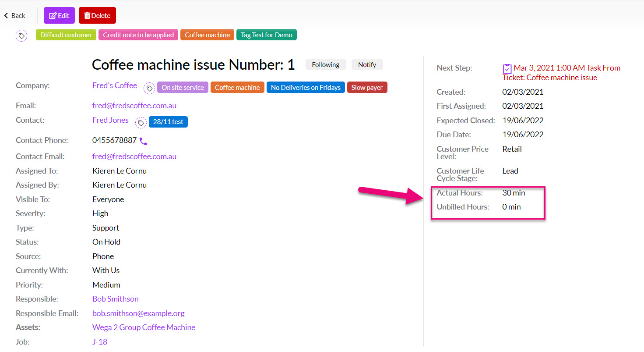Click the ticket title Coffee machine issue Number: 1

tap(194, 65)
